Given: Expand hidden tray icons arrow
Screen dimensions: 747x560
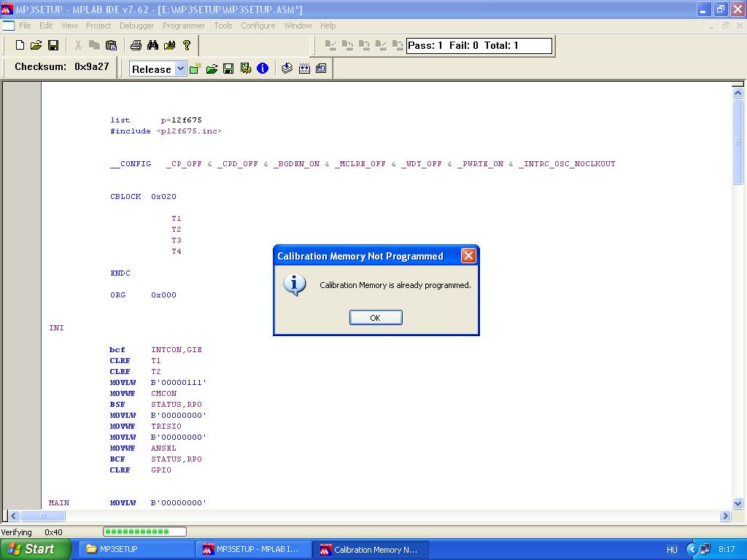Looking at the screenshot, I should coord(692,550).
